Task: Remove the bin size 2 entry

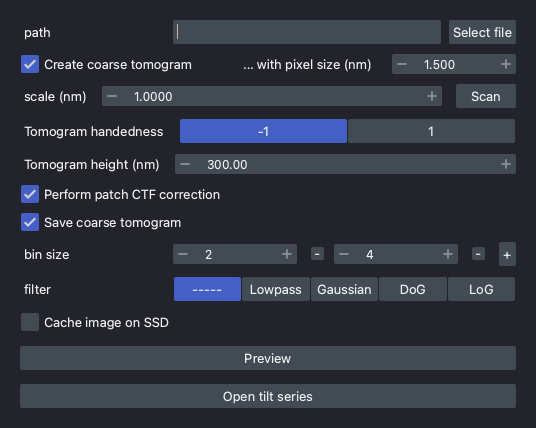Action: (x=317, y=254)
